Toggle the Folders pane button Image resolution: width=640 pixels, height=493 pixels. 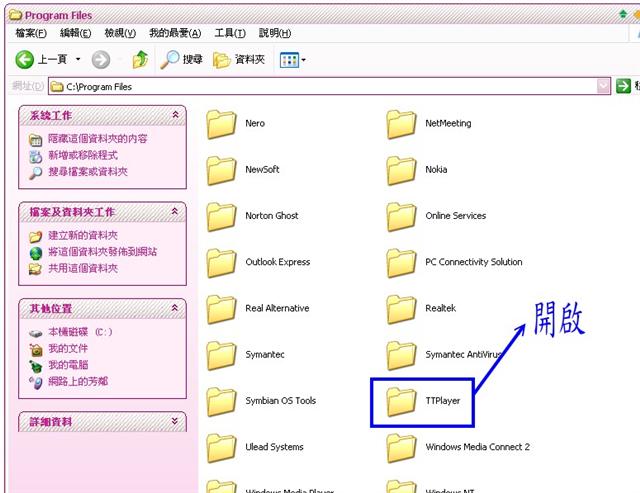tap(239, 60)
